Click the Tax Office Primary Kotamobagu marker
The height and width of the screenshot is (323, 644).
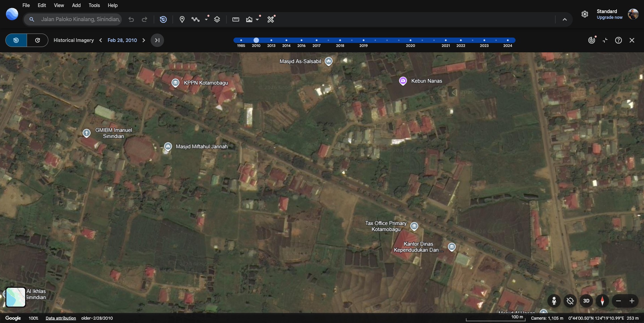click(414, 226)
